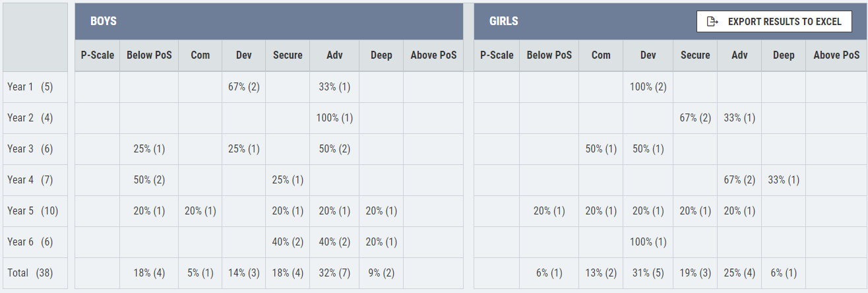Open Year 5 Boys Com 20% cell
This screenshot has width=868, height=293.
[200, 211]
